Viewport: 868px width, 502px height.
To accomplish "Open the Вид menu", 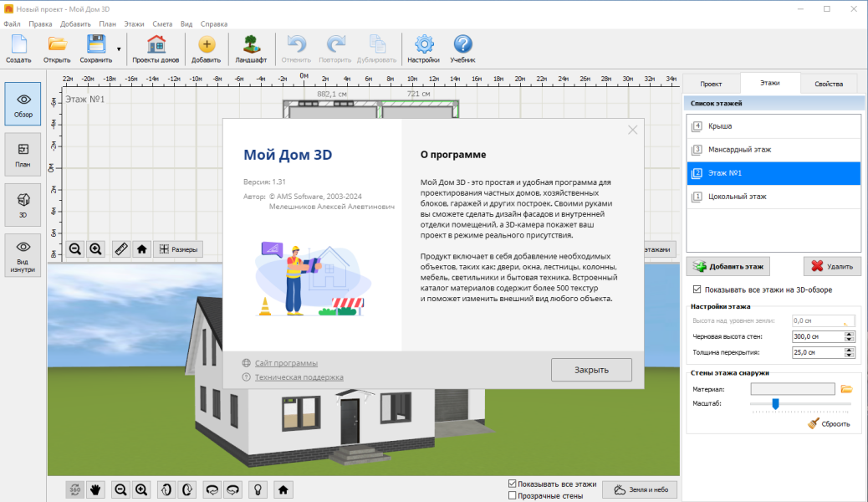I will point(186,23).
